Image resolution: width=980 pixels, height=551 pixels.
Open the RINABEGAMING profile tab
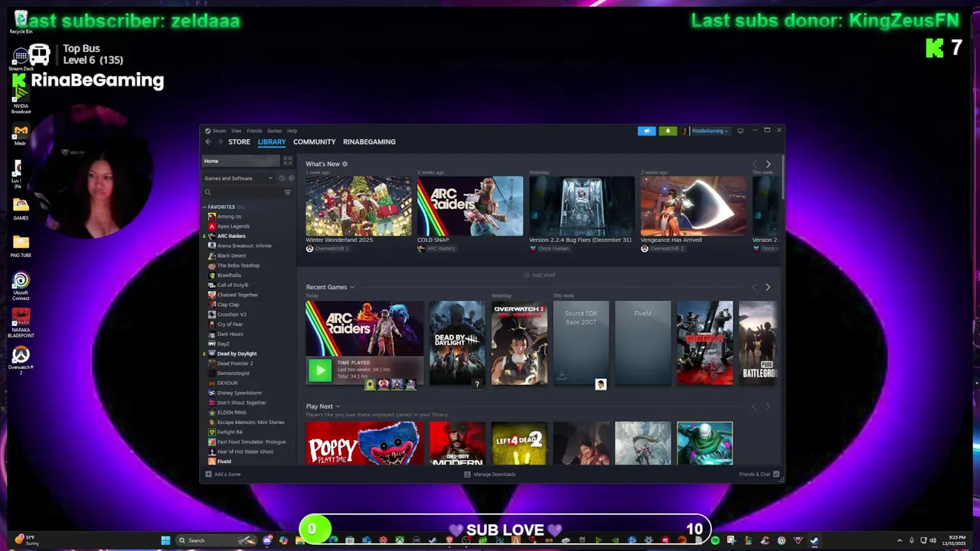tap(369, 142)
